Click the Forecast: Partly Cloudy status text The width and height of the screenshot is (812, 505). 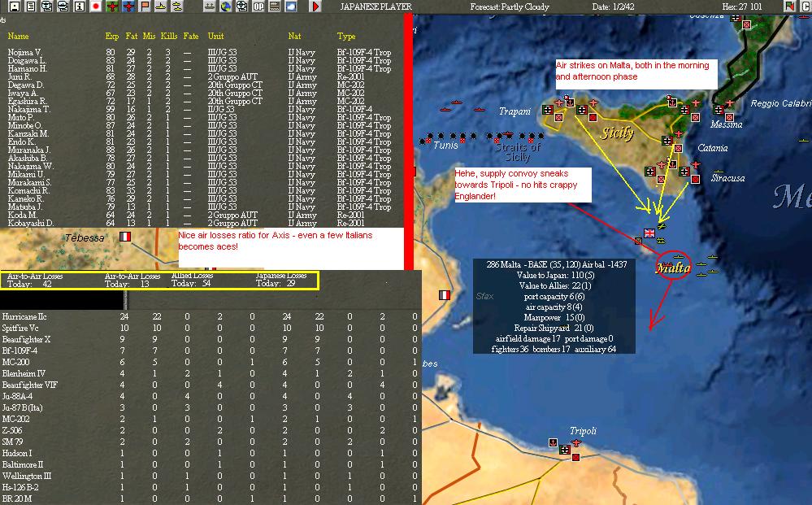510,7
